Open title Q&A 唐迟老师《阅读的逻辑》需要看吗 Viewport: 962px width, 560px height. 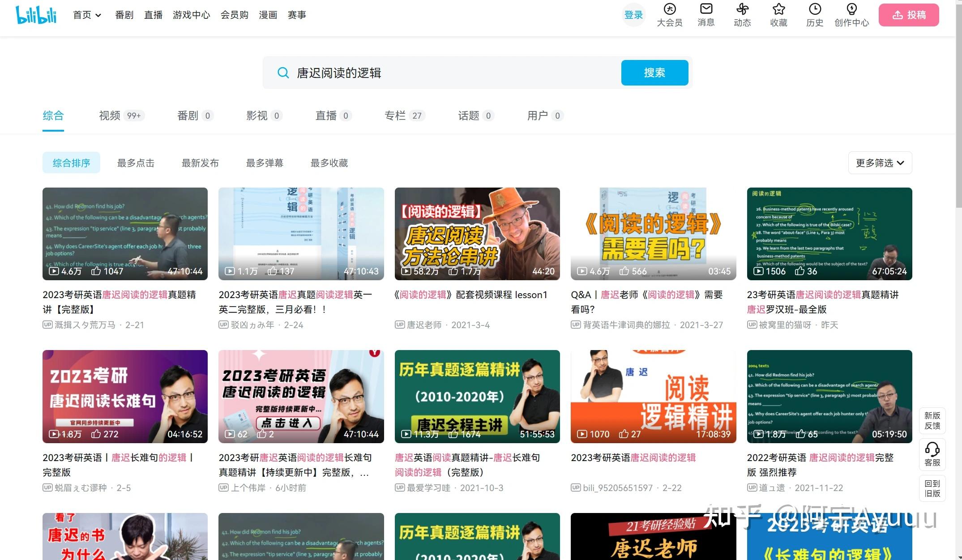[647, 302]
